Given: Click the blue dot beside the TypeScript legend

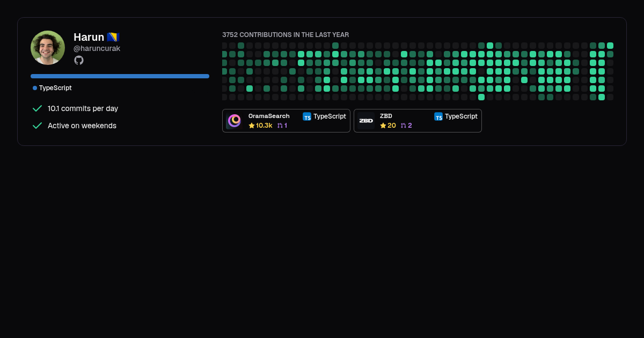Looking at the screenshot, I should [35, 88].
